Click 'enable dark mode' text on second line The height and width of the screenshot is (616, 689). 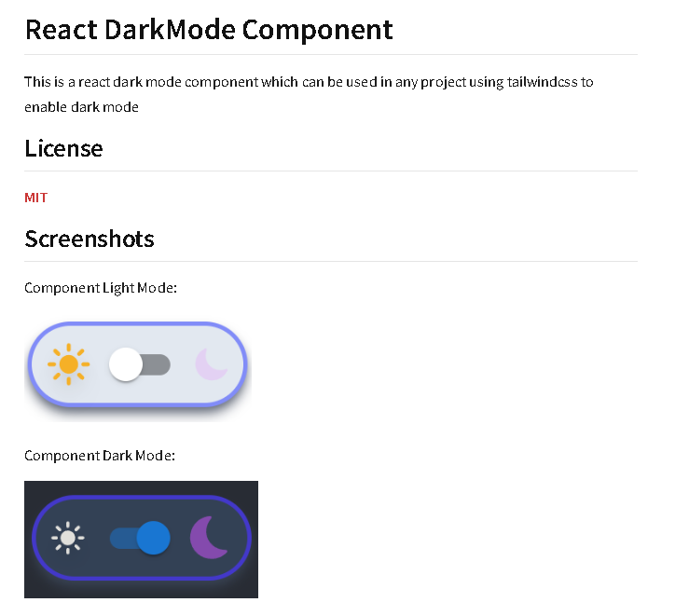pos(81,107)
